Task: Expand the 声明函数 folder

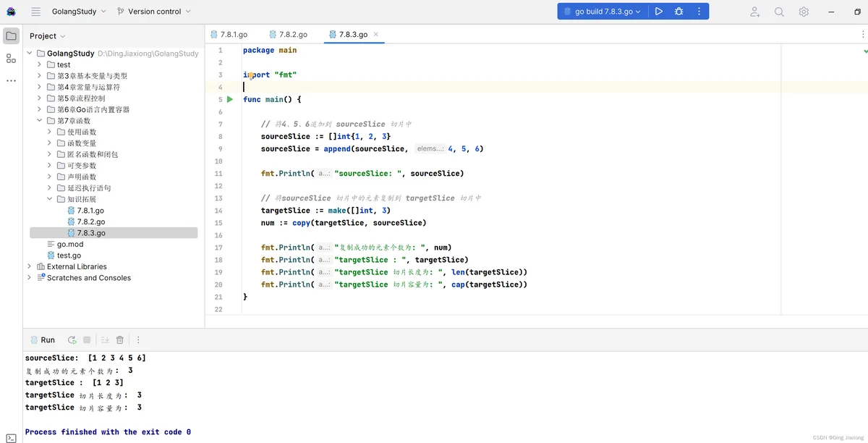Action: pyautogui.click(x=50, y=177)
